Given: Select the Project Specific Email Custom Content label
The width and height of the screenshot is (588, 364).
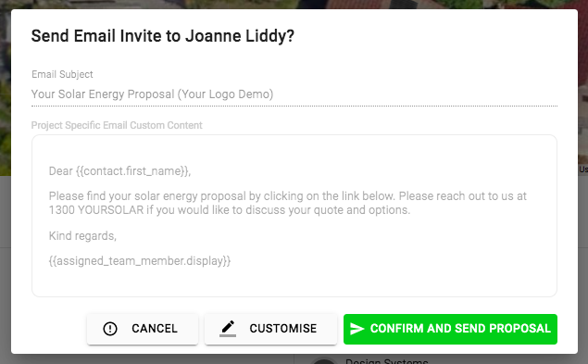Looking at the screenshot, I should [x=117, y=125].
